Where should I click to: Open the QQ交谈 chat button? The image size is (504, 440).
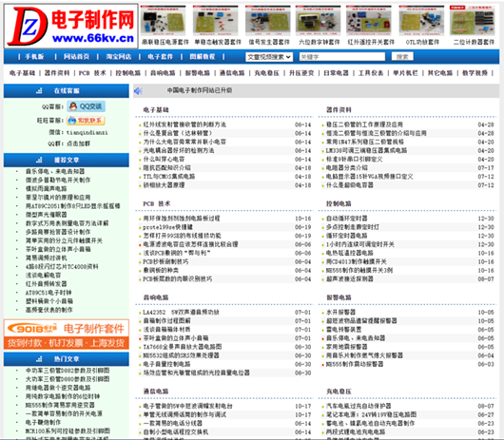pyautogui.click(x=86, y=106)
